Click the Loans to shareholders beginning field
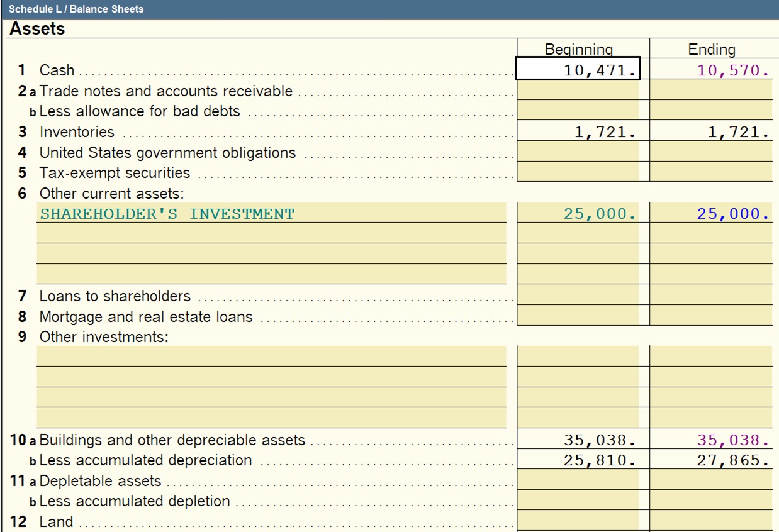Screen dimensions: 779x532 click(578, 296)
